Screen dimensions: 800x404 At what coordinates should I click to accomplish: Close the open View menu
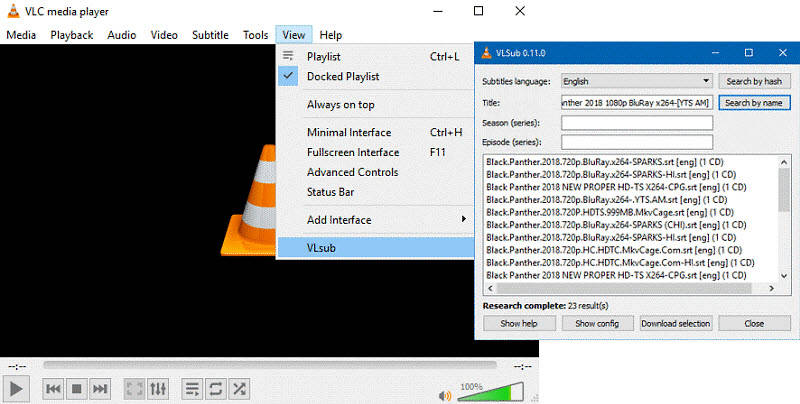[293, 35]
